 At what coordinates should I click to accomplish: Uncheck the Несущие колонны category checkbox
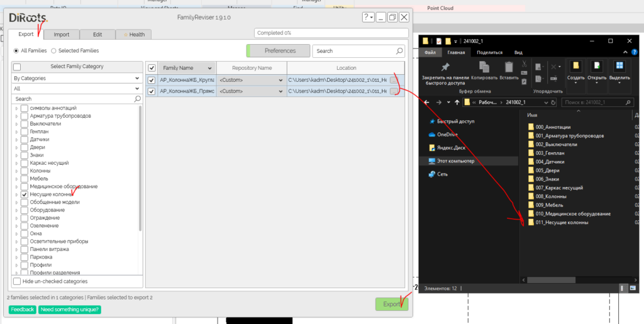[24, 195]
